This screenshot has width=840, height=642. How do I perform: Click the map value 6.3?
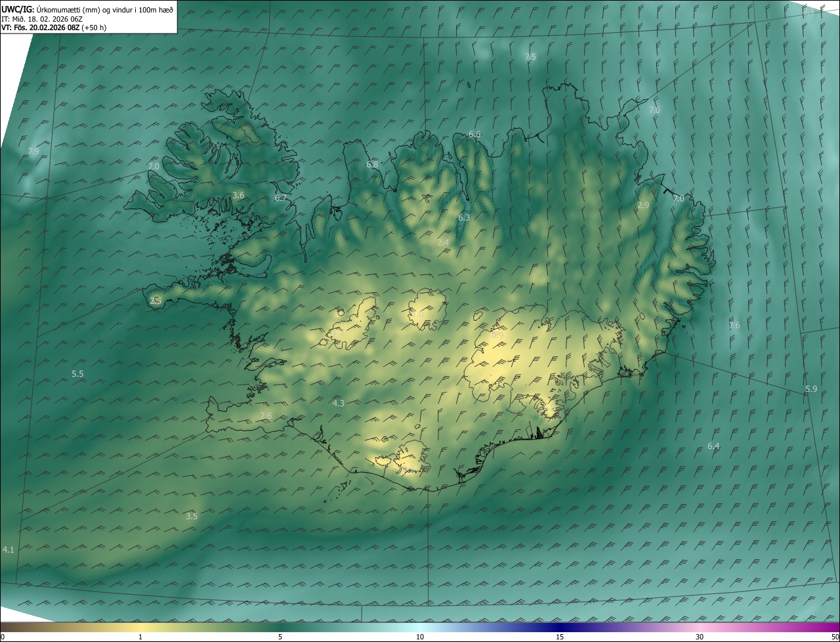[464, 217]
